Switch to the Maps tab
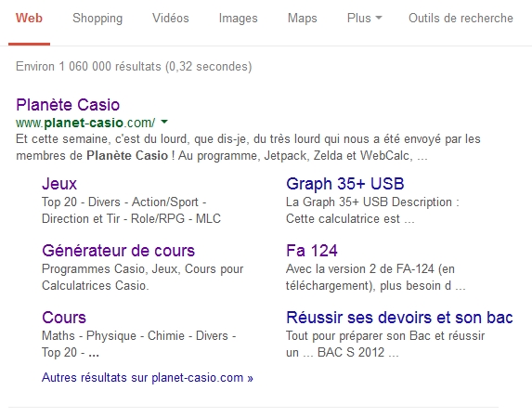The width and height of the screenshot is (532, 417). coord(303,18)
